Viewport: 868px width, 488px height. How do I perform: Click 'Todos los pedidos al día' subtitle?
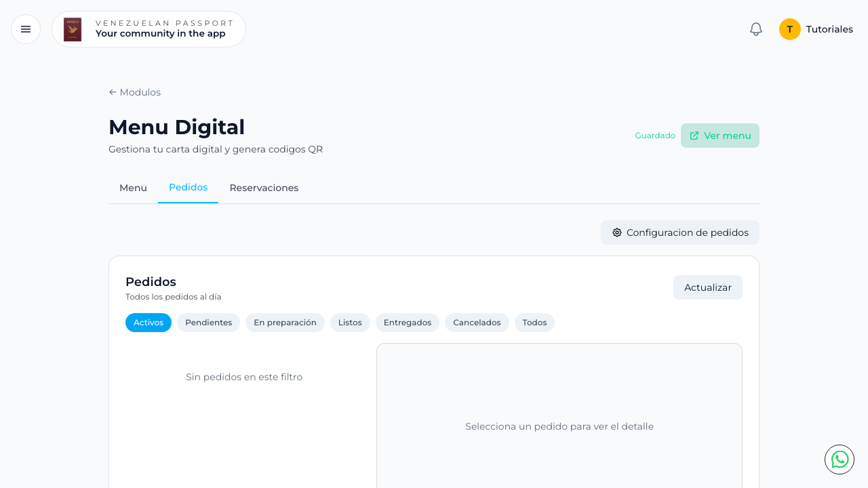[x=174, y=297]
